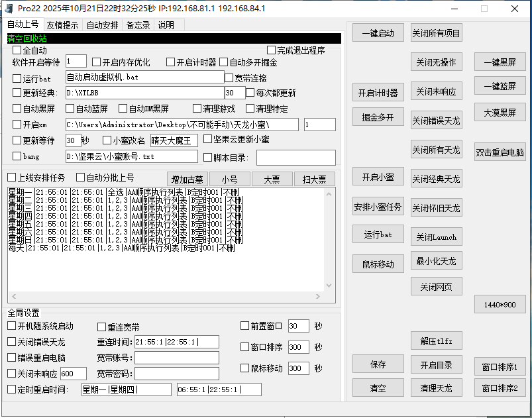Activate 一键黑屏
This screenshot has height=418, width=532.
pyautogui.click(x=499, y=62)
